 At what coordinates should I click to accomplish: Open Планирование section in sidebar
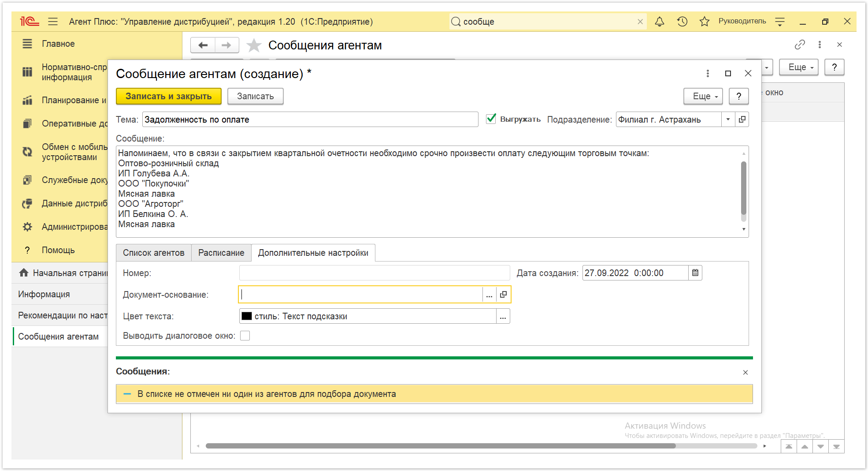coord(74,100)
